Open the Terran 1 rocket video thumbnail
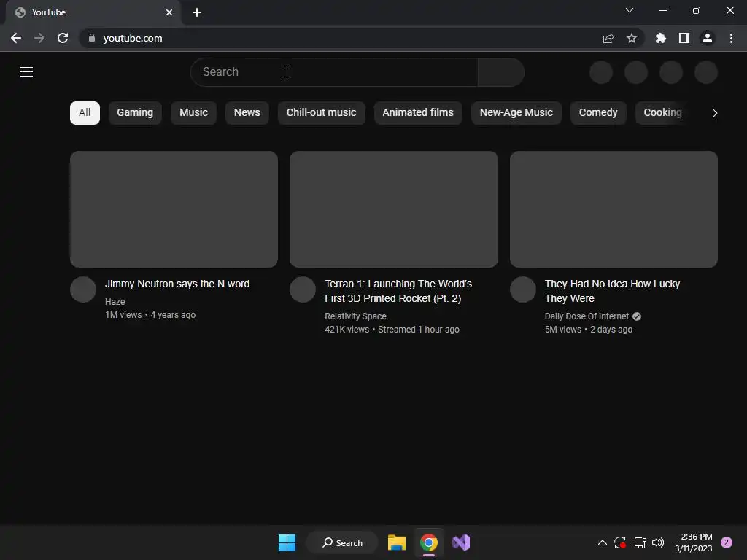 click(394, 209)
